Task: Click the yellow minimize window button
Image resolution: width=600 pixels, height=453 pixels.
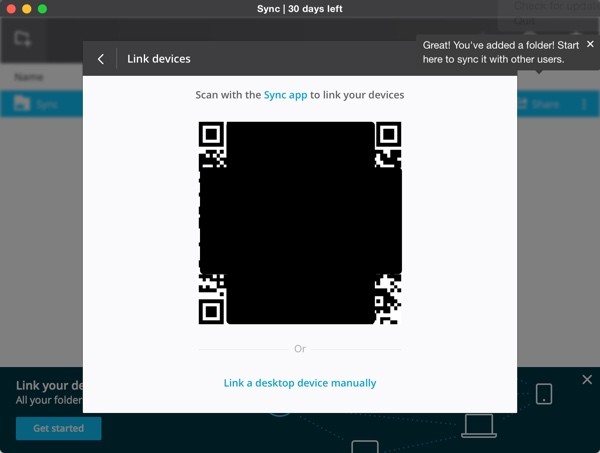Action: point(27,9)
